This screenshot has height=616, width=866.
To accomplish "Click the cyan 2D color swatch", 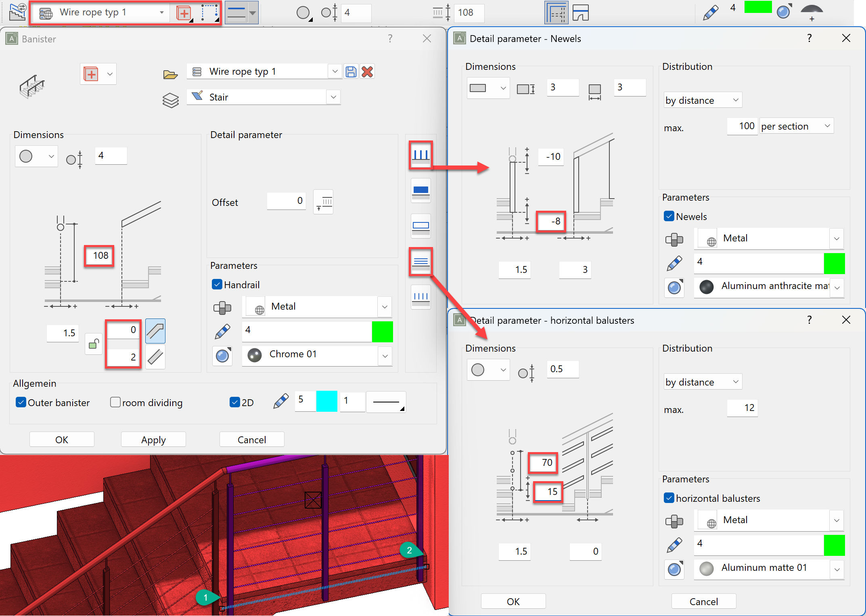I will (x=326, y=401).
